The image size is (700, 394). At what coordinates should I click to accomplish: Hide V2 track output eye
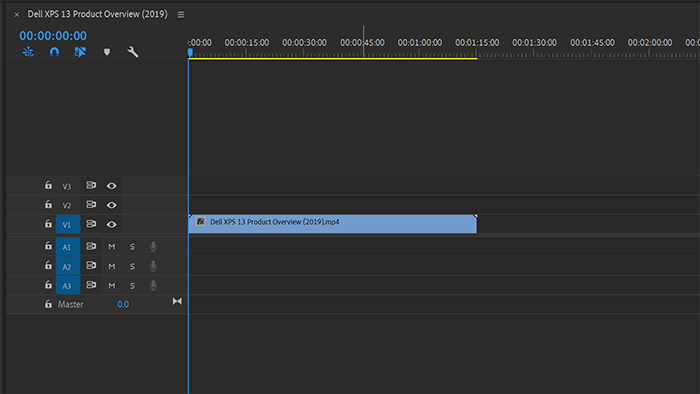click(x=112, y=205)
